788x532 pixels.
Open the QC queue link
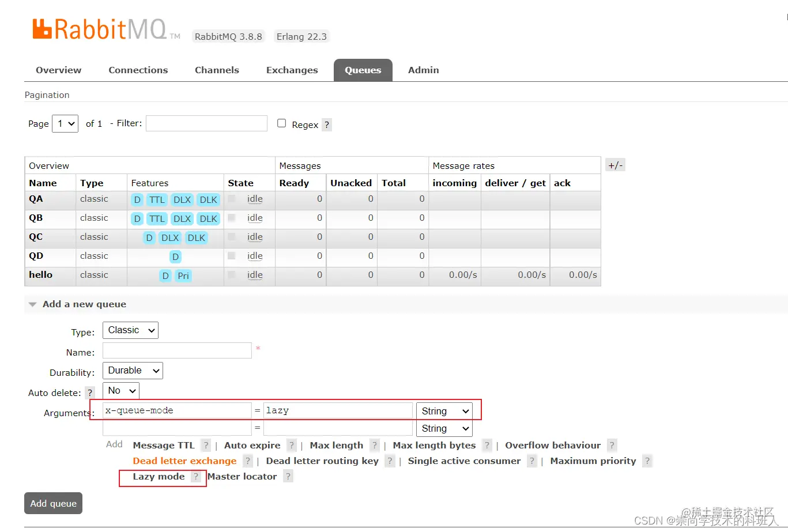pyautogui.click(x=36, y=237)
